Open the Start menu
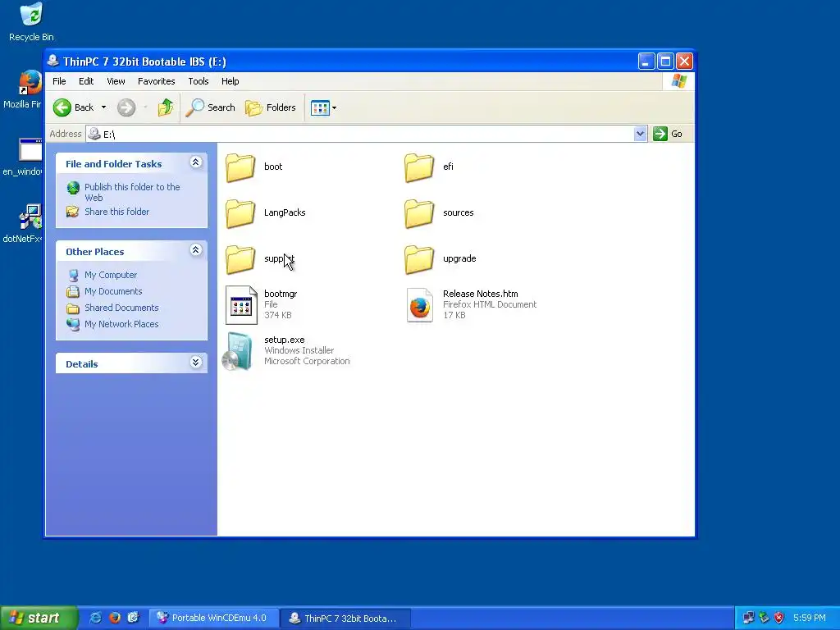The width and height of the screenshot is (840, 630). [x=39, y=619]
